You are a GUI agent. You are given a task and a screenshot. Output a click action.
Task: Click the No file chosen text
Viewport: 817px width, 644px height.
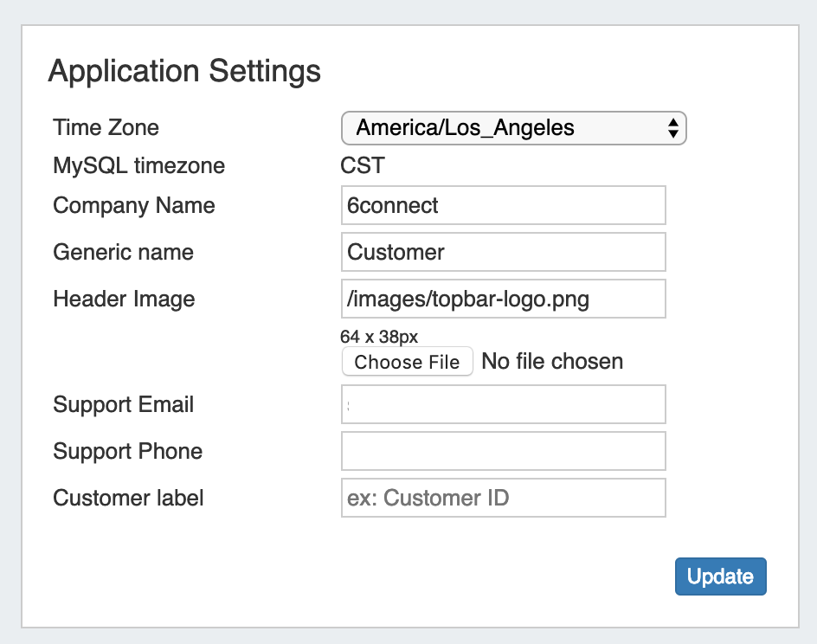[551, 361]
